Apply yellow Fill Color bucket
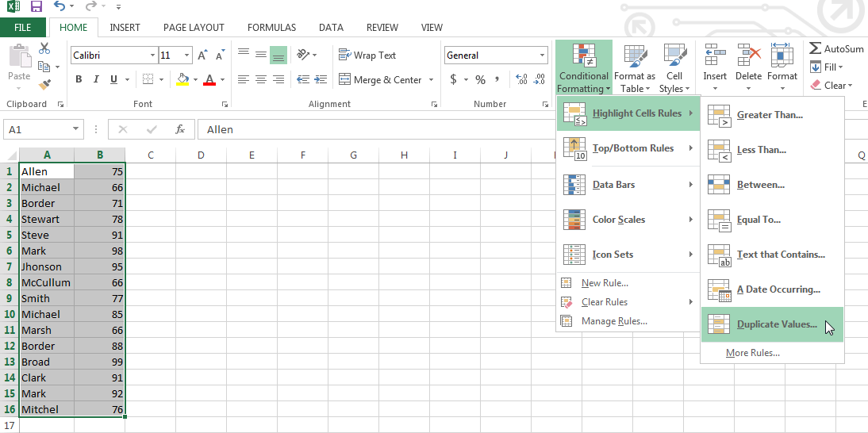This screenshot has height=433, width=868. [x=182, y=79]
